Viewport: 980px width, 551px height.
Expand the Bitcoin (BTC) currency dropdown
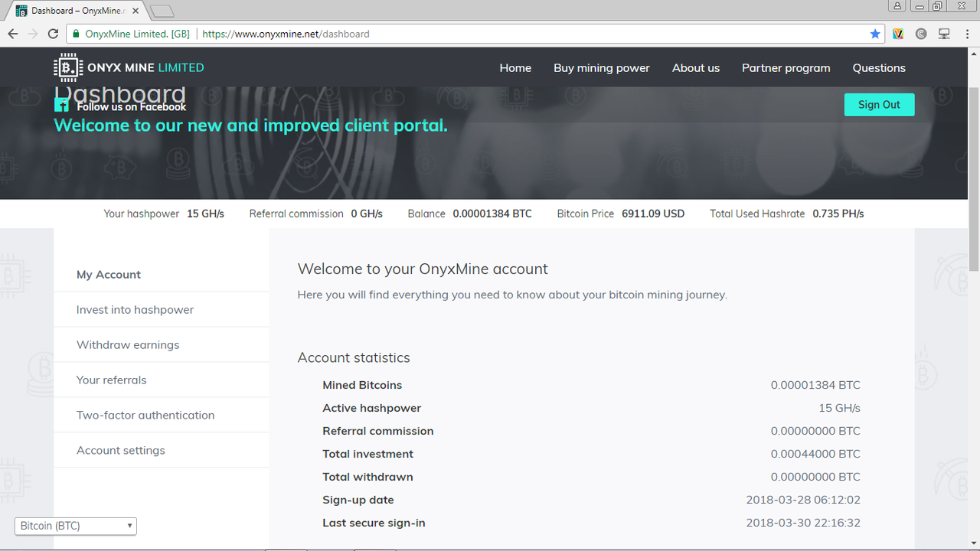point(76,526)
